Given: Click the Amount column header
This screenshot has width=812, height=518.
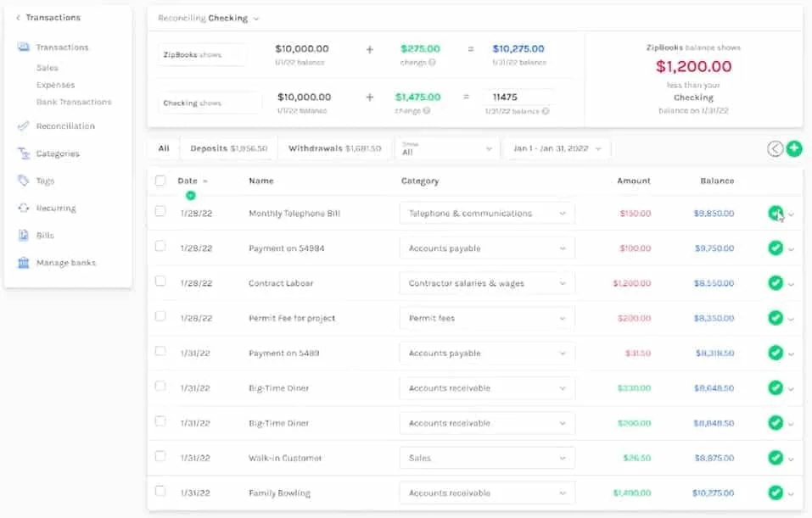Looking at the screenshot, I should pyautogui.click(x=633, y=181).
